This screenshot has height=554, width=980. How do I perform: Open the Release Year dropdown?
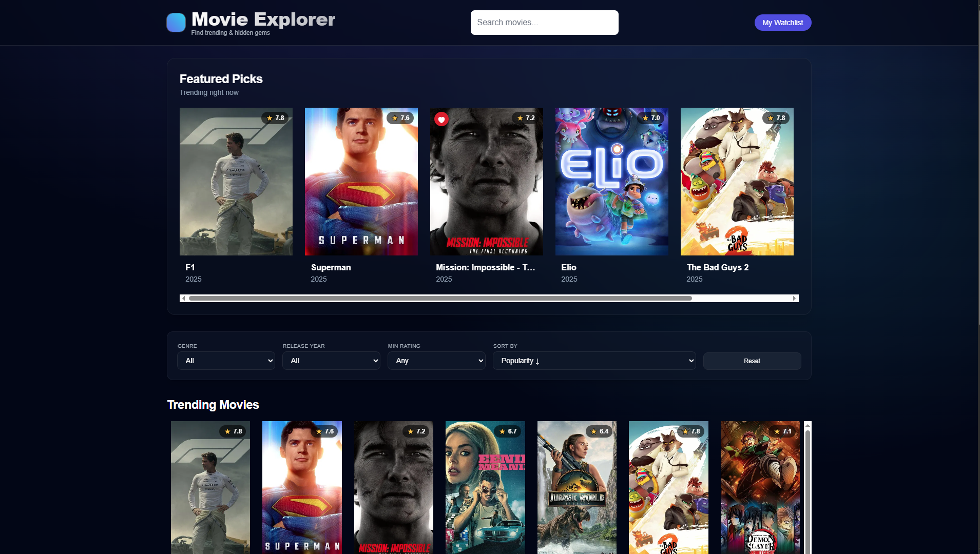pyautogui.click(x=331, y=361)
